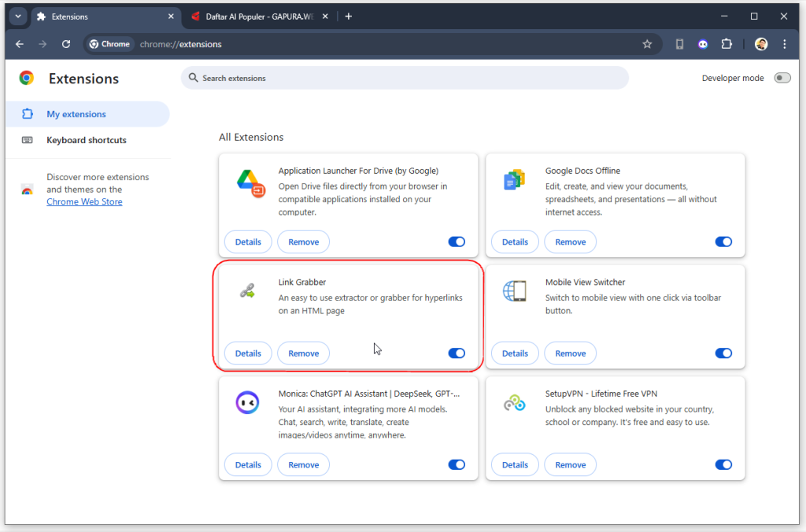Click the forward navigation arrow
Screen dimensions: 806x532
point(43,44)
